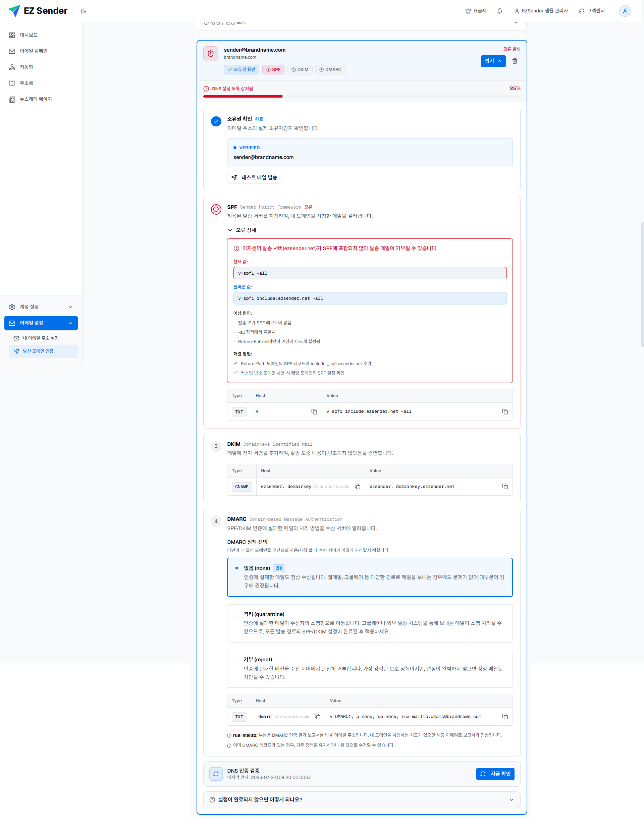Delete sender domain with trash icon
The width and height of the screenshot is (644, 837).
tap(515, 61)
